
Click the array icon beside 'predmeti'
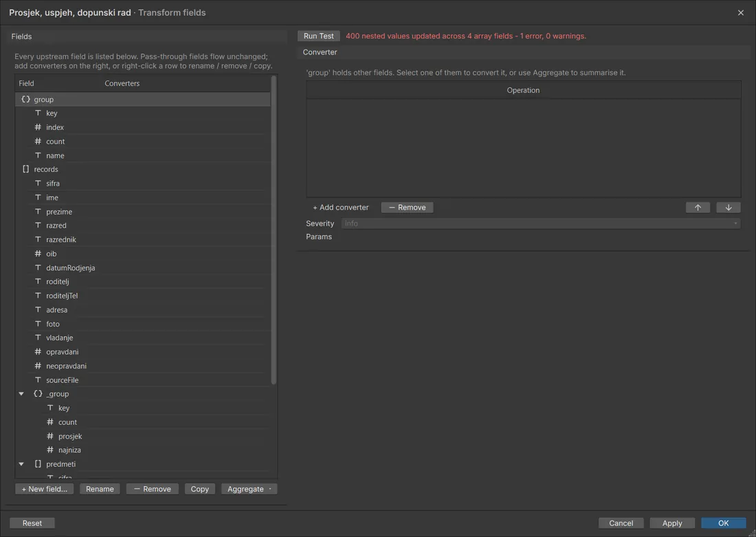click(38, 463)
